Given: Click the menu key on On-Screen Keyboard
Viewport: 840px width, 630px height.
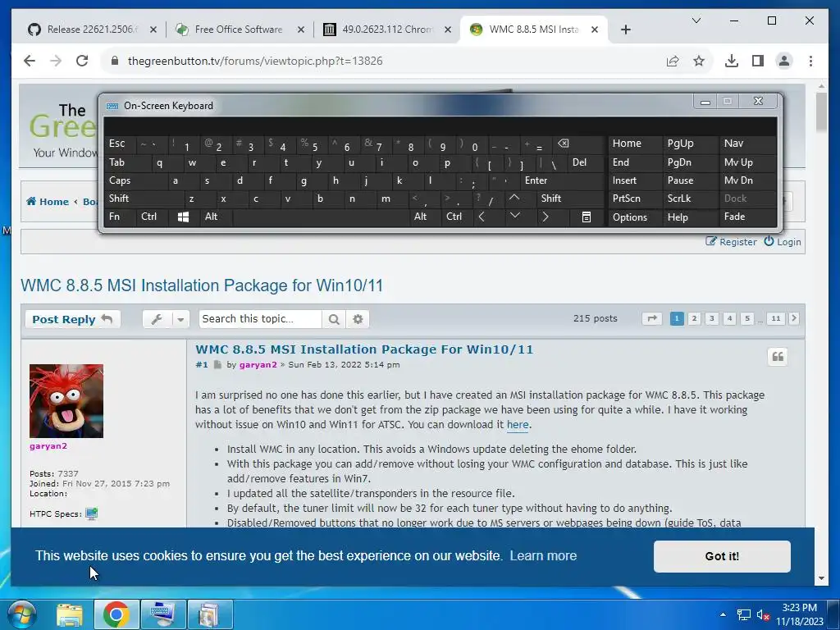Looking at the screenshot, I should [x=587, y=217].
